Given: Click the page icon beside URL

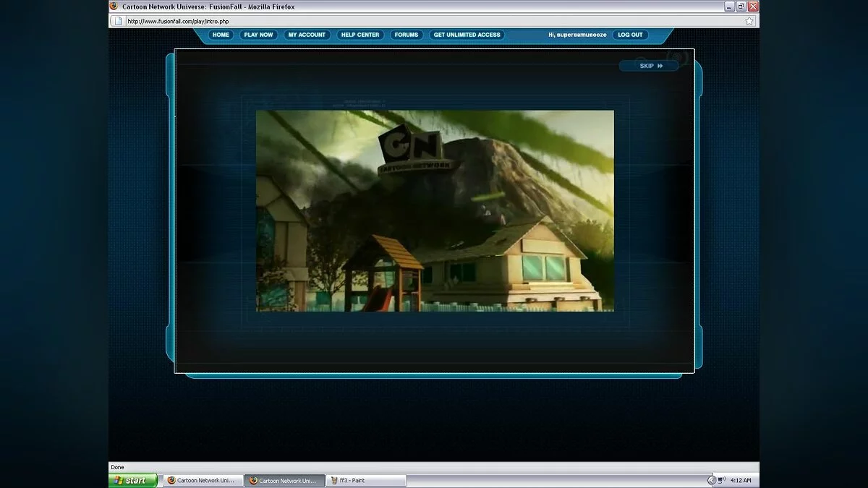Looking at the screenshot, I should coord(119,21).
